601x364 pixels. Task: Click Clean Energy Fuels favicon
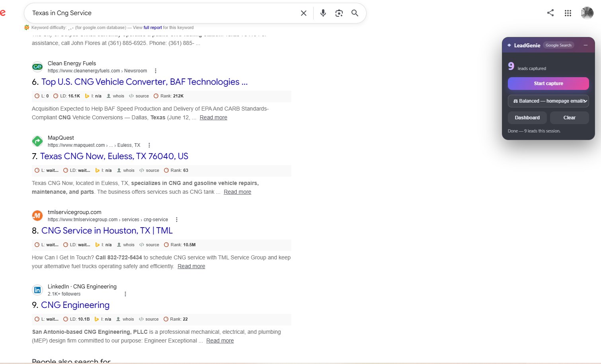click(37, 67)
